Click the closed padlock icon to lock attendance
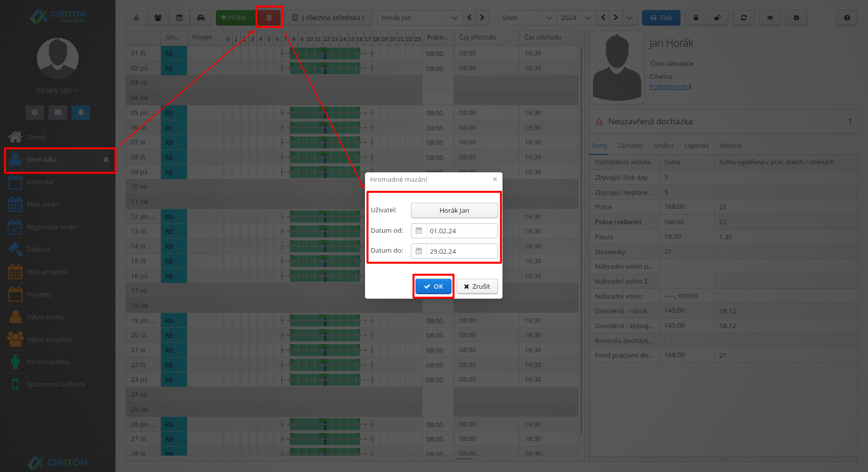This screenshot has width=868, height=472. [695, 18]
